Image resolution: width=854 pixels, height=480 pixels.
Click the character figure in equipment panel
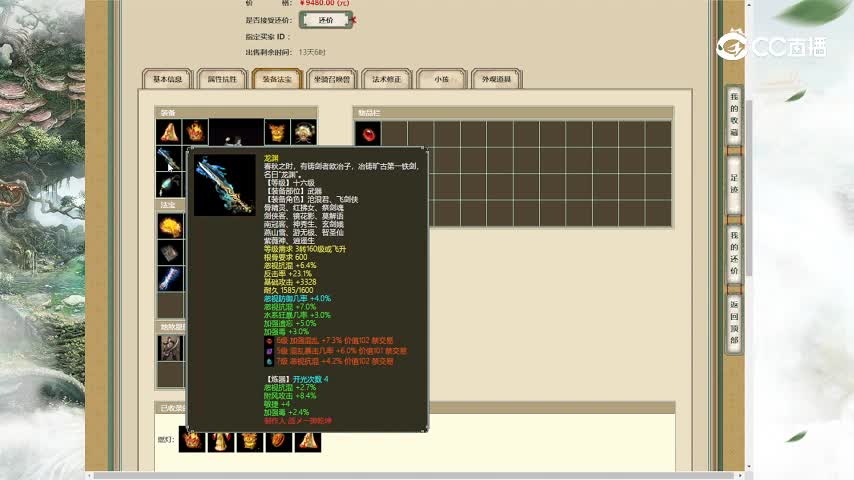[x=236, y=132]
